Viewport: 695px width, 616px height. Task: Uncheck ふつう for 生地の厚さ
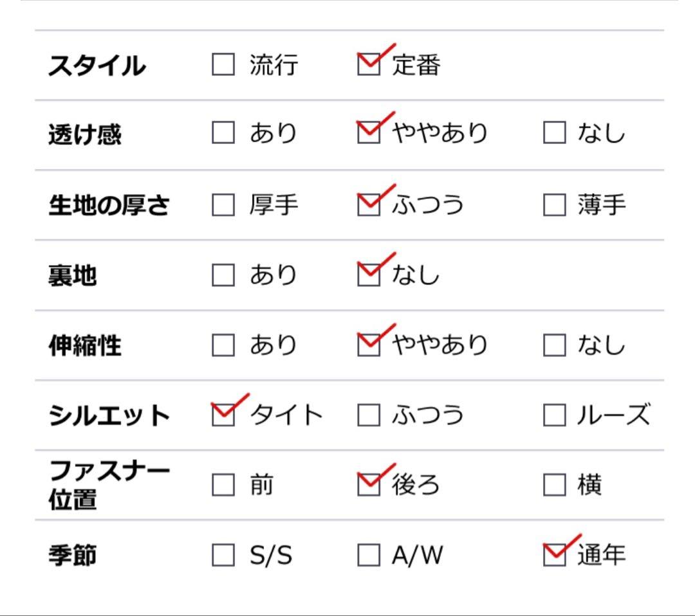click(x=369, y=205)
